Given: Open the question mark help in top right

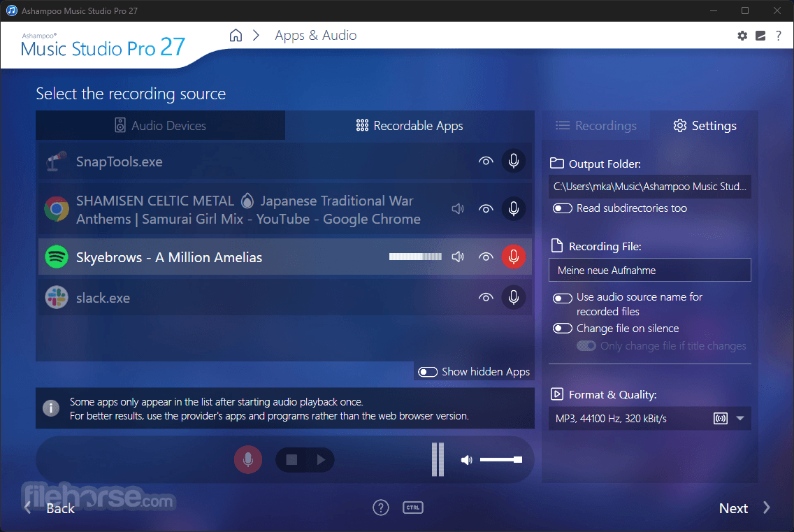Looking at the screenshot, I should [779, 36].
